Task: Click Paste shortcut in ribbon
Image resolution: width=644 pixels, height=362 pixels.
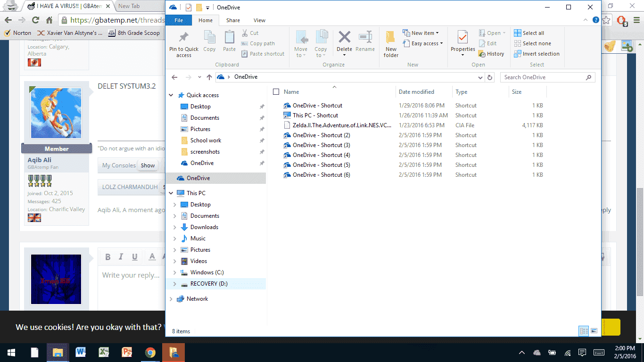Action: coord(263,54)
